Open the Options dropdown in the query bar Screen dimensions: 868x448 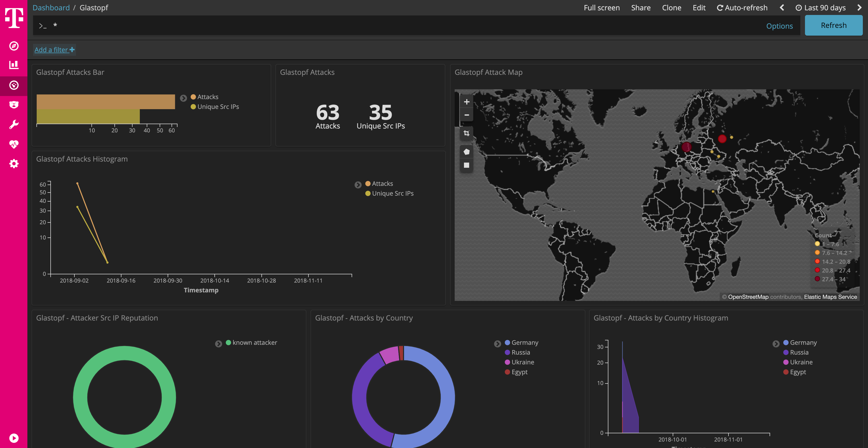[x=779, y=26]
